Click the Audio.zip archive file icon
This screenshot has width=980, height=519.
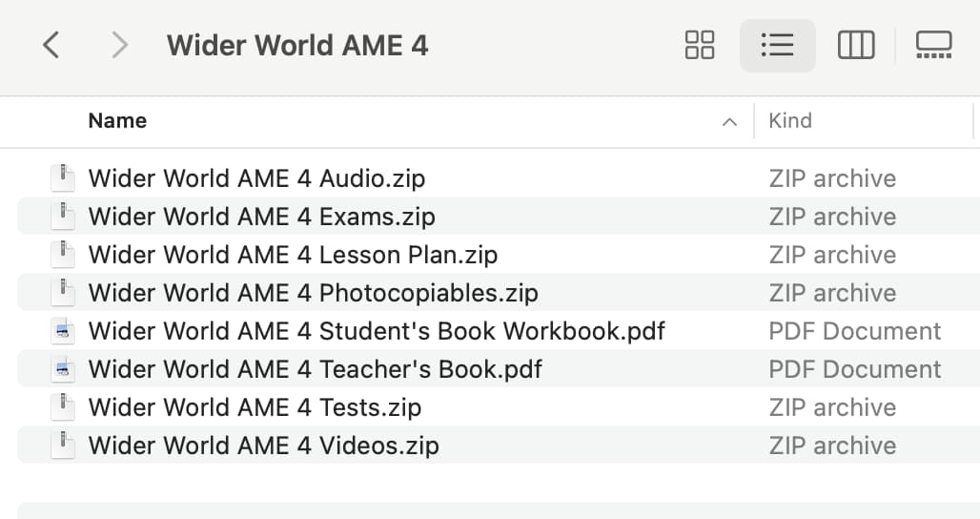[63, 178]
